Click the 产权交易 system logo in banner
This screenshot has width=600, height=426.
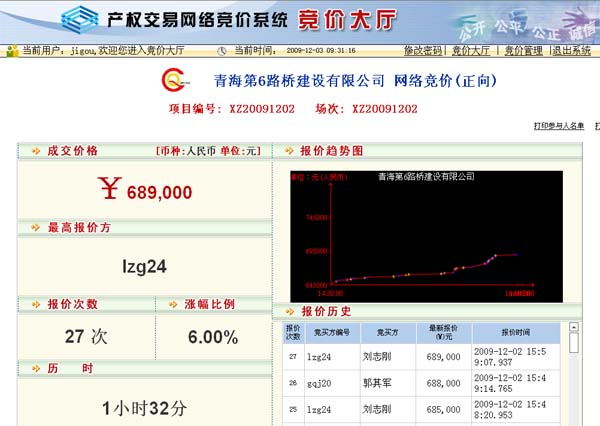(79, 17)
